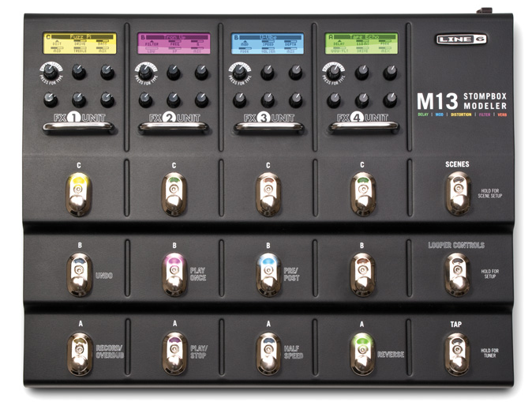The image size is (532, 402).
Task: Toggle the pink-lit B footswitch beside Play Once
Action: point(174,275)
